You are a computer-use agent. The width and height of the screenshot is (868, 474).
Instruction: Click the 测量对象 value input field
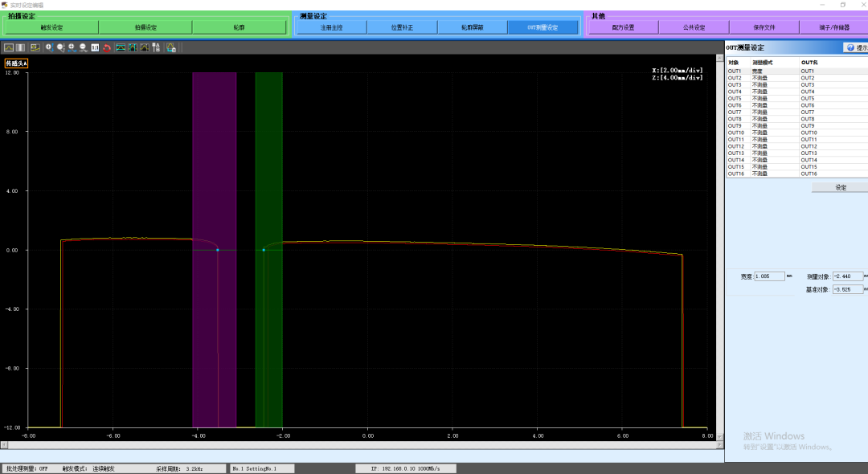(x=848, y=276)
